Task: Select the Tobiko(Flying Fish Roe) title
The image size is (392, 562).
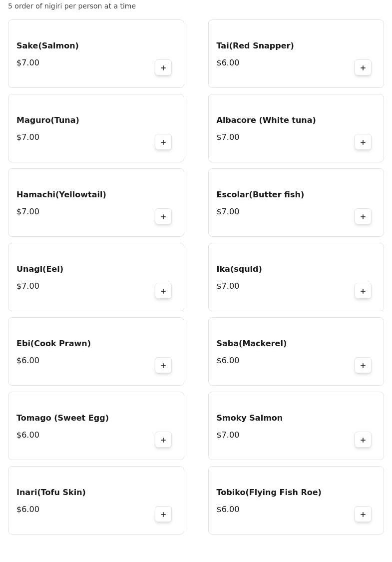Action: click(269, 493)
